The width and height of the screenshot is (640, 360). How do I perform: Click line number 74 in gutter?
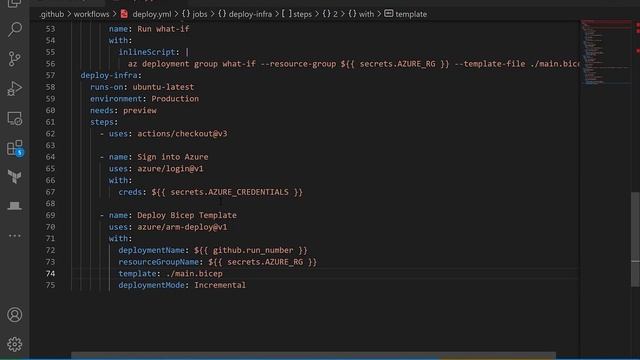point(50,273)
